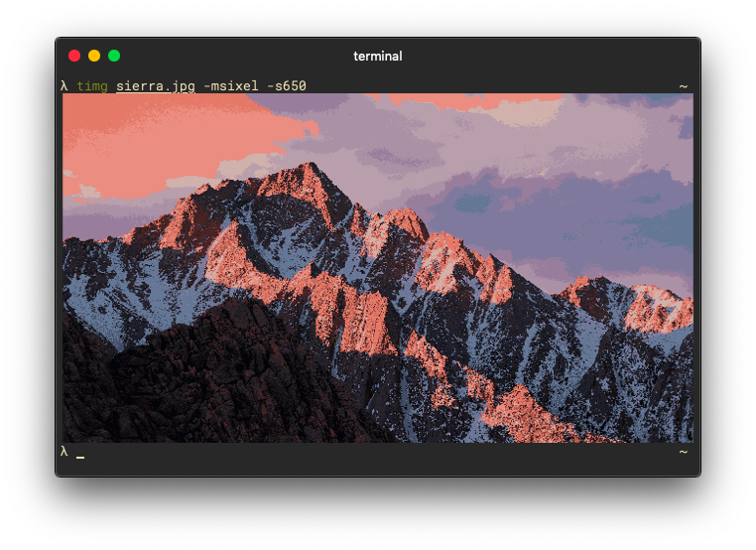Select the 'timg' command text
This screenshot has height=550, width=756.
[x=92, y=86]
